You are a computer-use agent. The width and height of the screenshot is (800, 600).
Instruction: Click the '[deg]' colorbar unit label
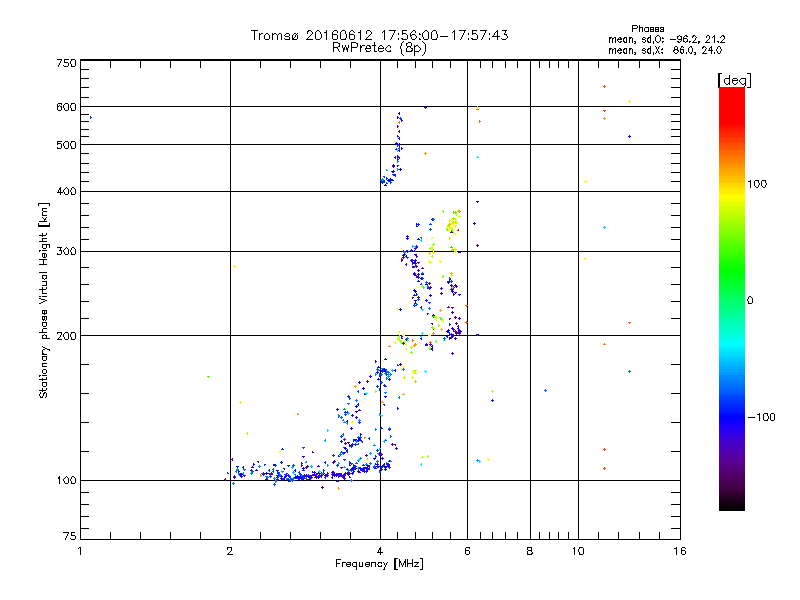pyautogui.click(x=734, y=80)
